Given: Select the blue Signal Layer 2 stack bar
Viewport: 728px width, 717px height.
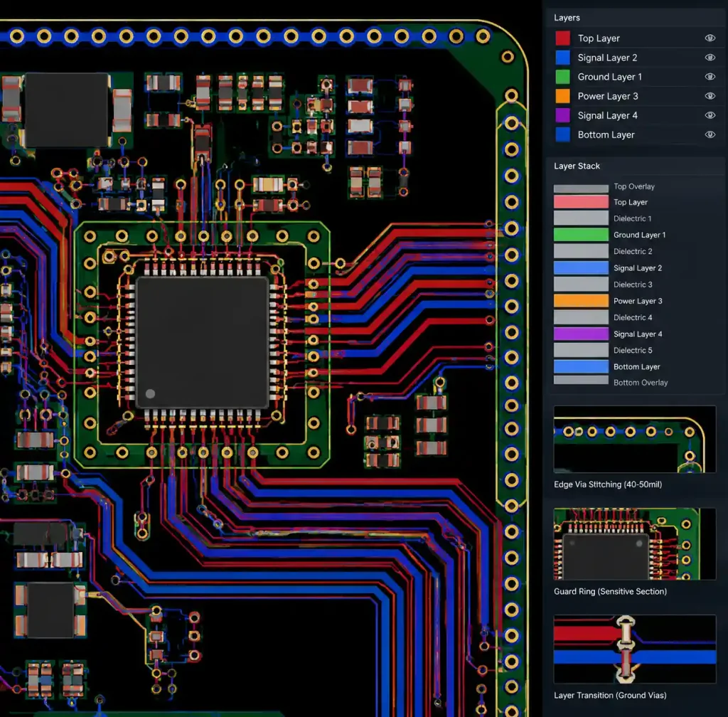Looking at the screenshot, I should click(x=581, y=268).
